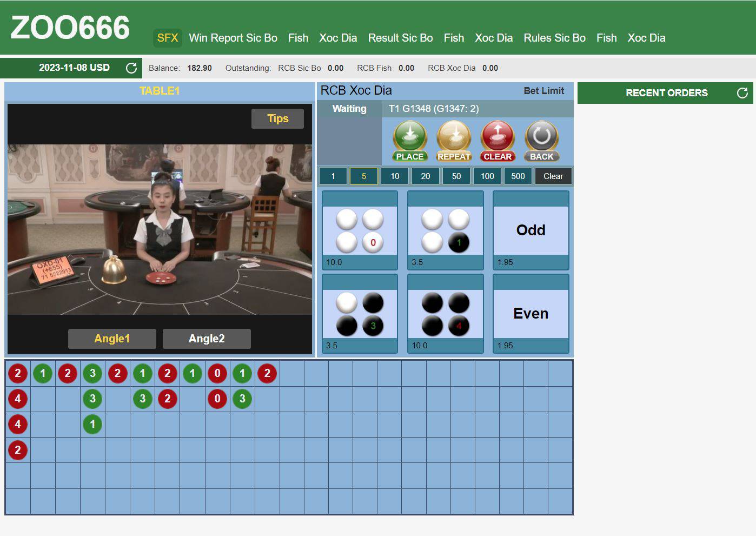Choose chip value 20
The image size is (756, 536).
426,176
